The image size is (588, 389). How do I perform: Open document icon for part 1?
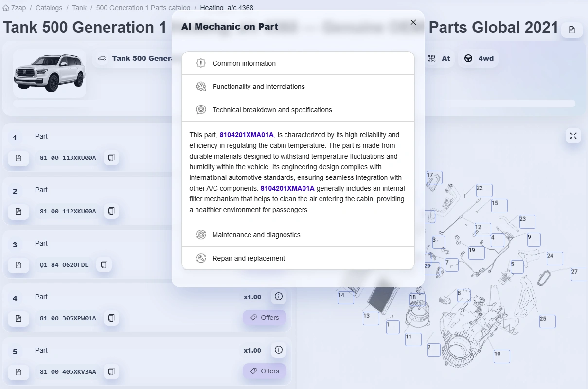pyautogui.click(x=18, y=158)
